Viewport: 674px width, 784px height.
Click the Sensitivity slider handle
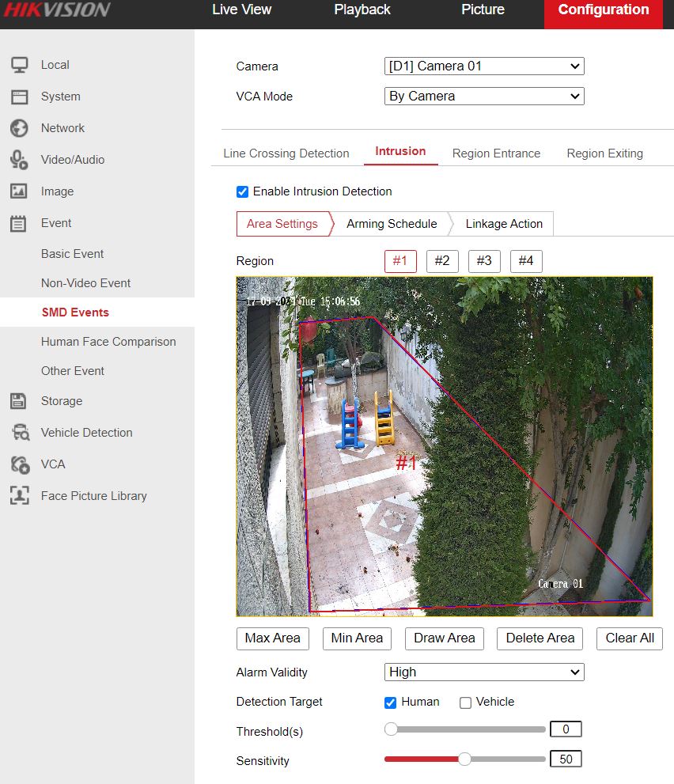(465, 759)
